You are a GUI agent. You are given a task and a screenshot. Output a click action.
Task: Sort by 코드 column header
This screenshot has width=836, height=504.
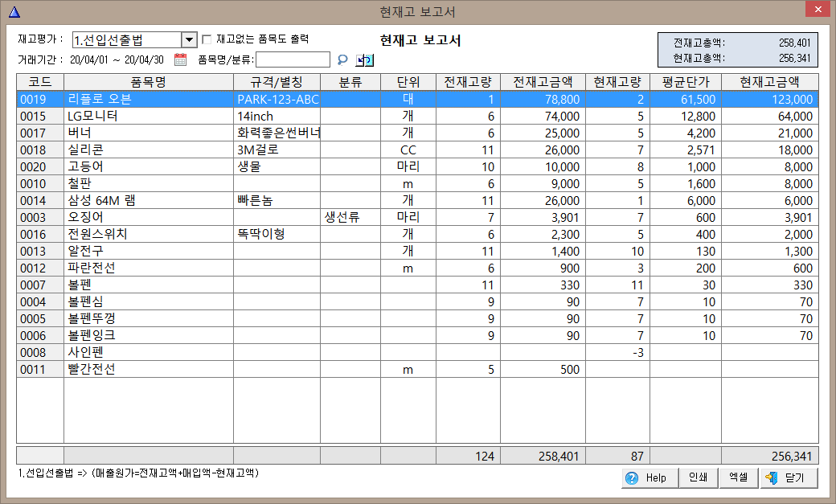tap(40, 82)
